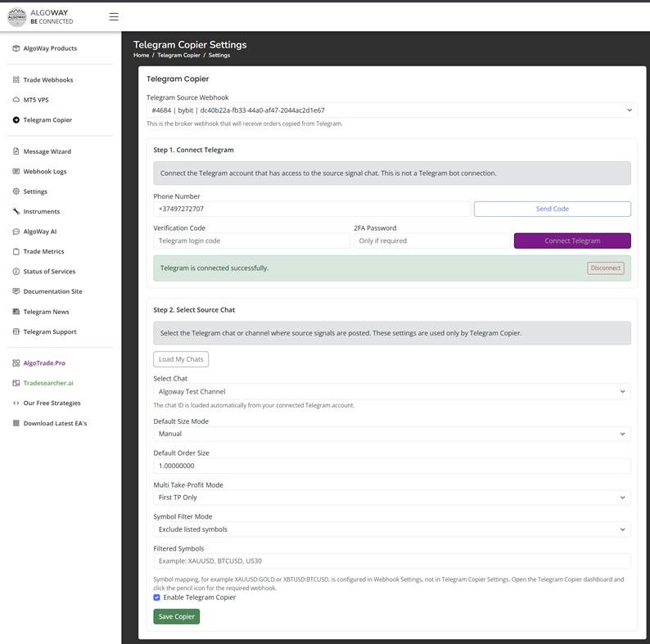Click the Webhook Logs icon
The height and width of the screenshot is (644, 650).
pos(16,171)
